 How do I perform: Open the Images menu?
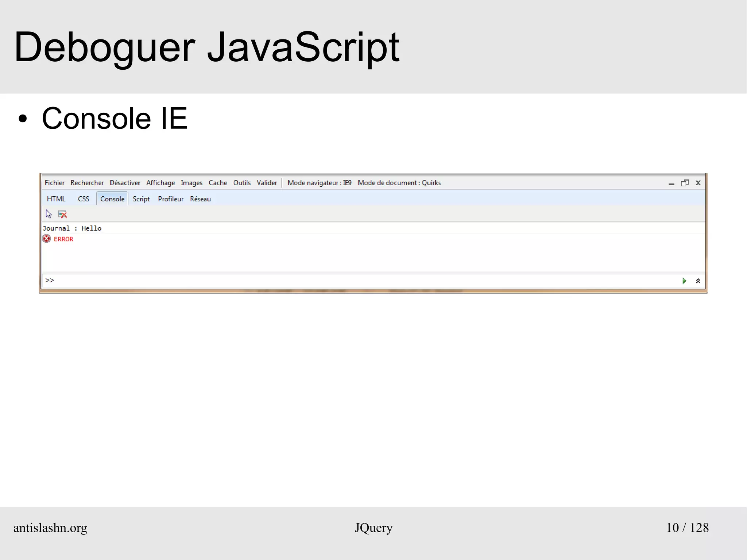point(191,183)
